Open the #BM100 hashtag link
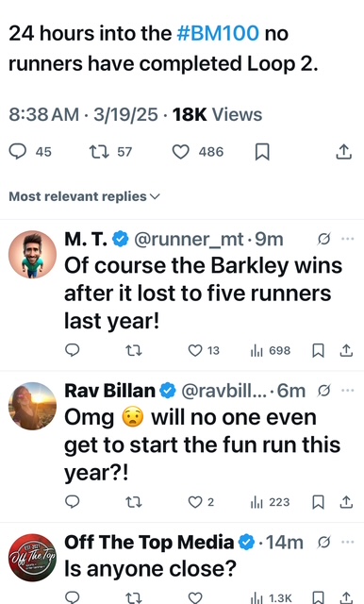This screenshot has width=364, height=604. click(x=218, y=33)
